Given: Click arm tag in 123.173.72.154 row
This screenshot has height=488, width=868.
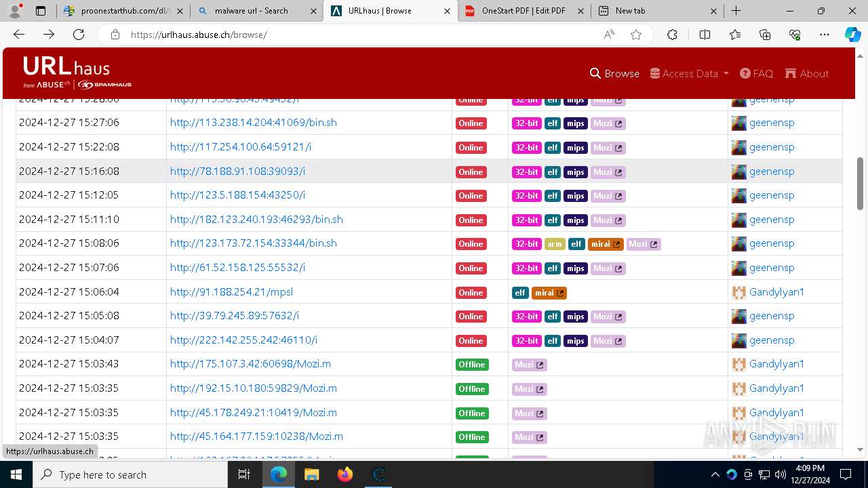Looking at the screenshot, I should (x=554, y=244).
